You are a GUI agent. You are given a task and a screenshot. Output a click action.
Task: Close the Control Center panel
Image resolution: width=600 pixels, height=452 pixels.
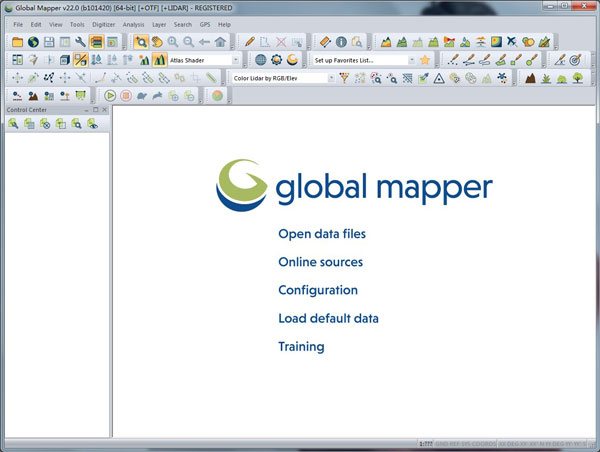pos(104,109)
